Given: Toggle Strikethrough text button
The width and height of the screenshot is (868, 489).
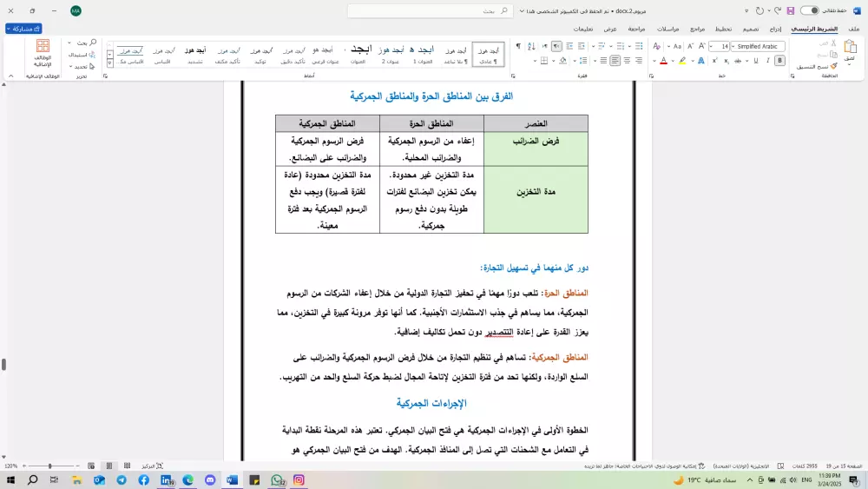Looking at the screenshot, I should [x=738, y=61].
